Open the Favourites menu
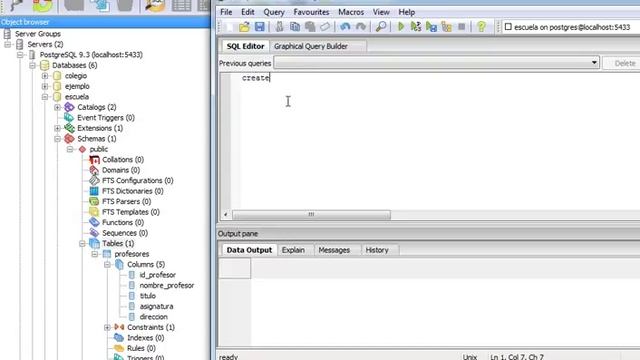The image size is (640, 360). (x=311, y=12)
